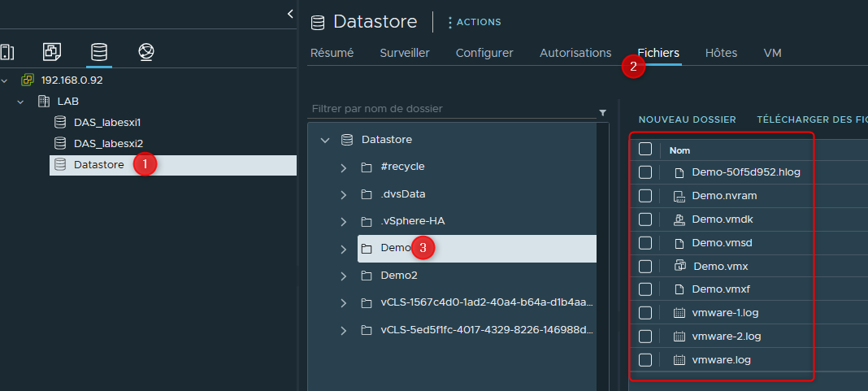Select the Datastore item in the inventory tree
868x391 pixels.
click(173, 165)
